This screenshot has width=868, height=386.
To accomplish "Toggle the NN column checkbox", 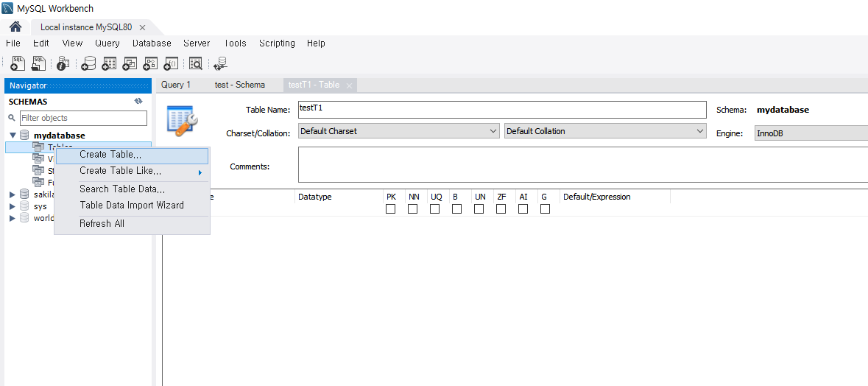I will click(x=412, y=208).
